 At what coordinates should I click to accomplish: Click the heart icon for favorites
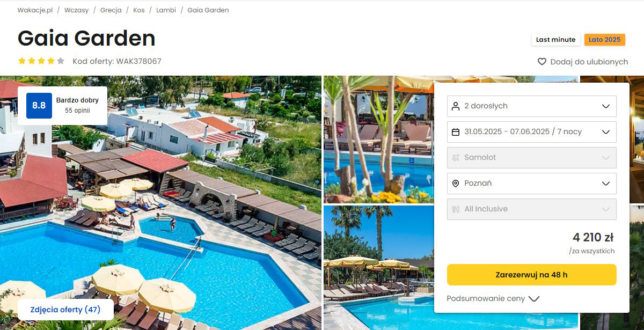coord(542,62)
